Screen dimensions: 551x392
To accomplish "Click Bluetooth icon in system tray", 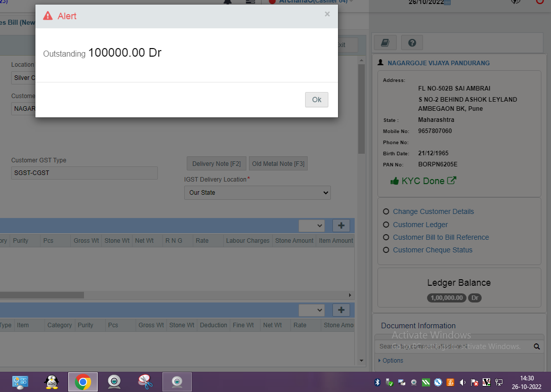I will (x=377, y=382).
